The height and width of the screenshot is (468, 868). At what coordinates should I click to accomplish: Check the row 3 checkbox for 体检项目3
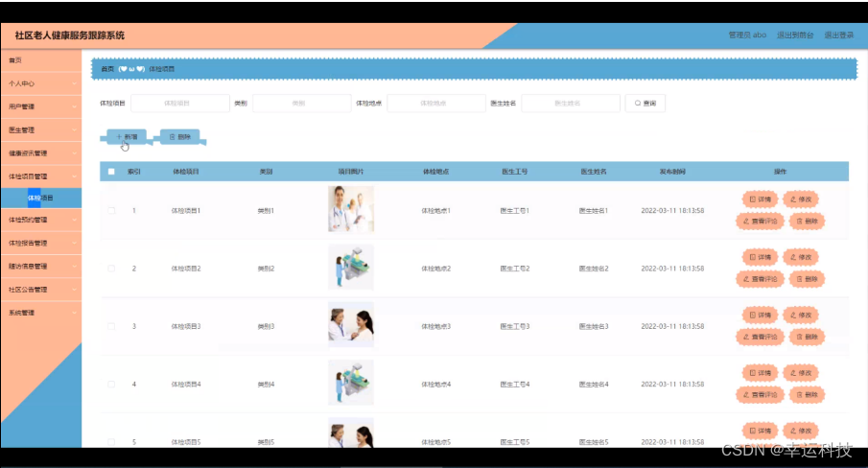[x=111, y=326]
